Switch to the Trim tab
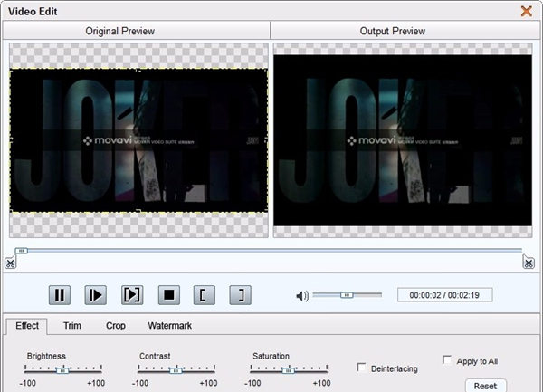 tap(72, 326)
